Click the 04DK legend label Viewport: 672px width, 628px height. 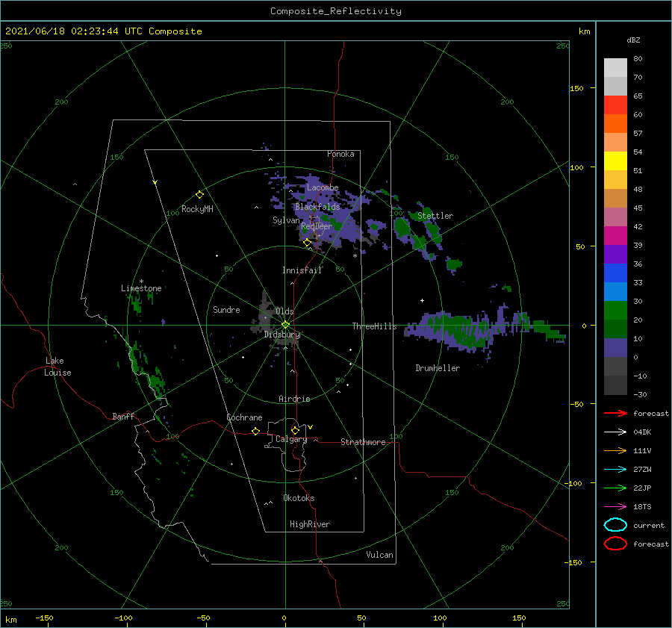pyautogui.click(x=642, y=432)
